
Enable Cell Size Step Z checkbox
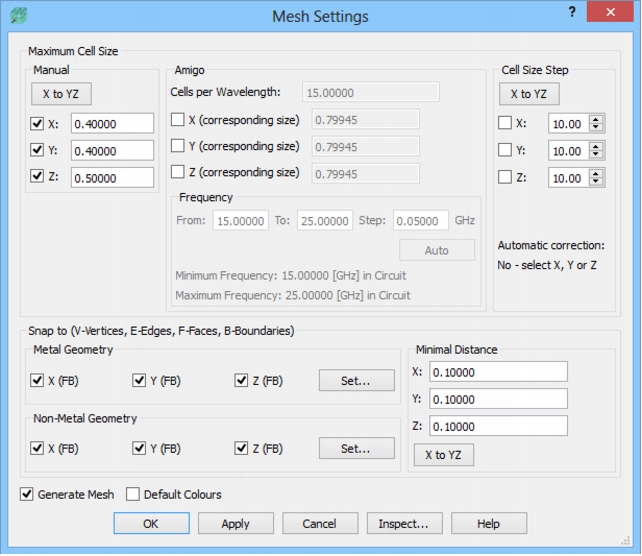pos(505,177)
